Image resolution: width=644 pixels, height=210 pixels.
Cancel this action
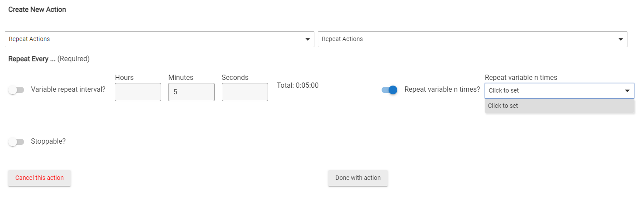[39, 178]
